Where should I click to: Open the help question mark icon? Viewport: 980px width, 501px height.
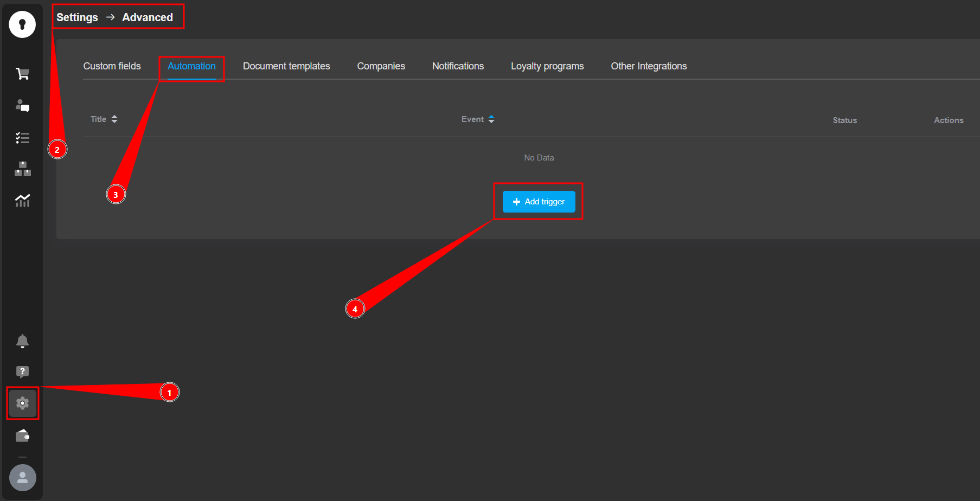pyautogui.click(x=22, y=372)
